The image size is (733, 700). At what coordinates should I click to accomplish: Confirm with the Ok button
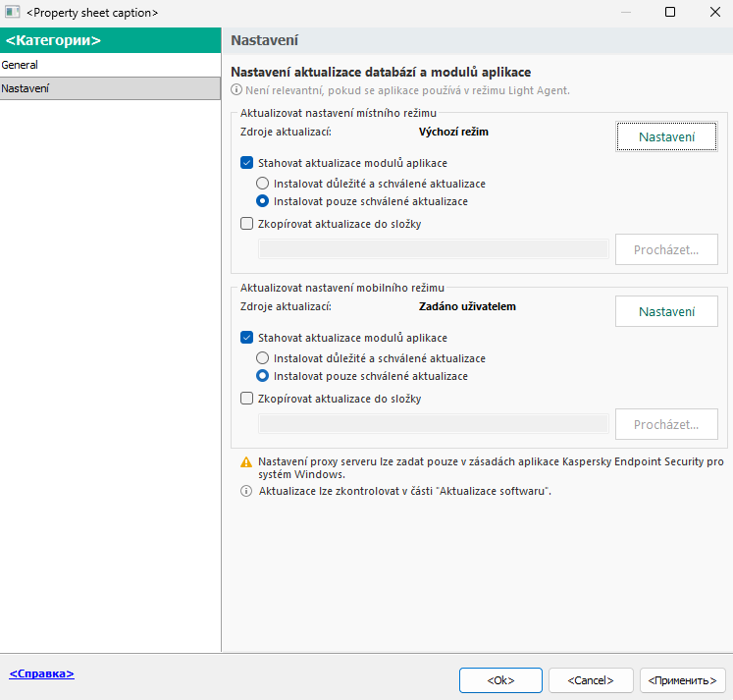(499, 679)
